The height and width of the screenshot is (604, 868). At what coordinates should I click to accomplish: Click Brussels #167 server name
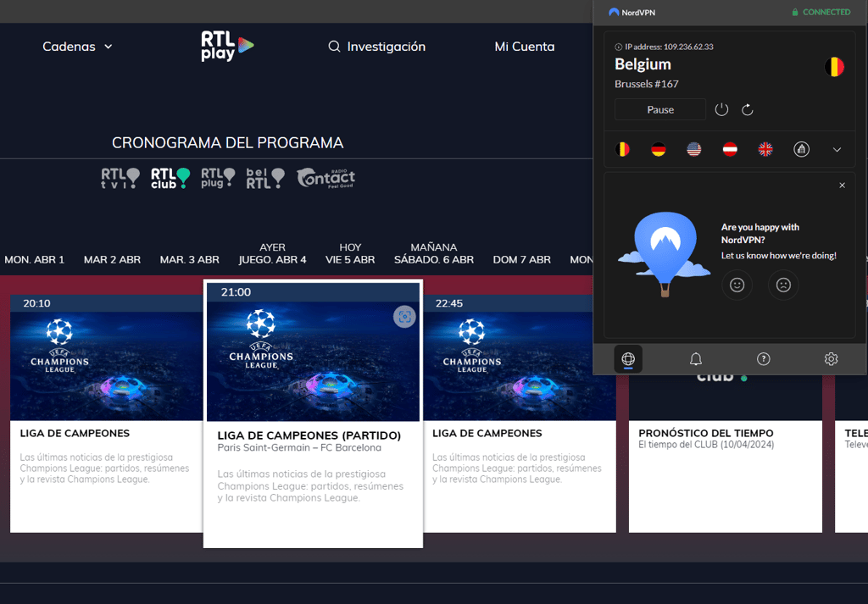pos(647,84)
